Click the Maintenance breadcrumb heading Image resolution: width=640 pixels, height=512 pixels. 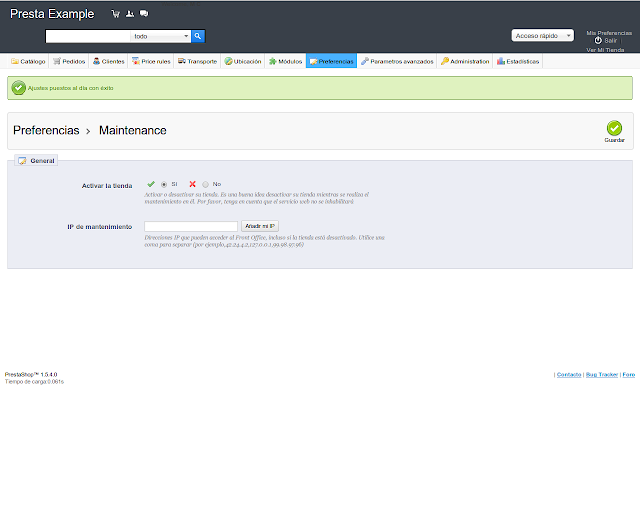coord(133,130)
